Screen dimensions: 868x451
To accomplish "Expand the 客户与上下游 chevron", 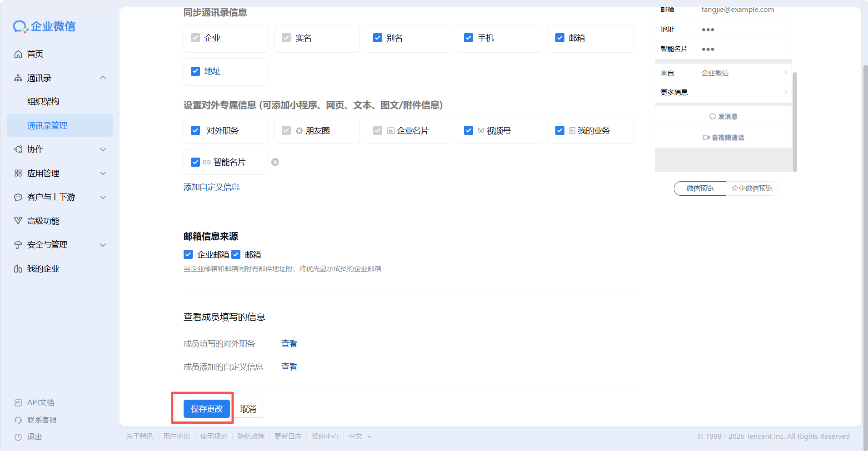I will pos(103,197).
